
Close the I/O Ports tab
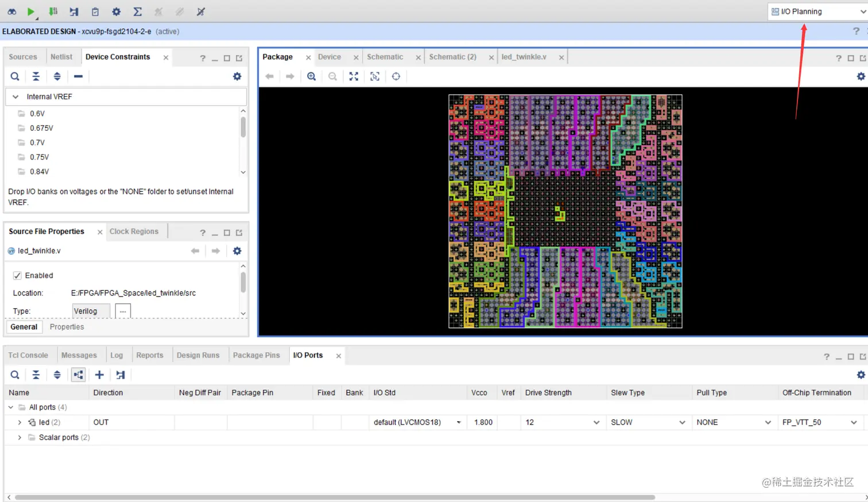click(339, 356)
